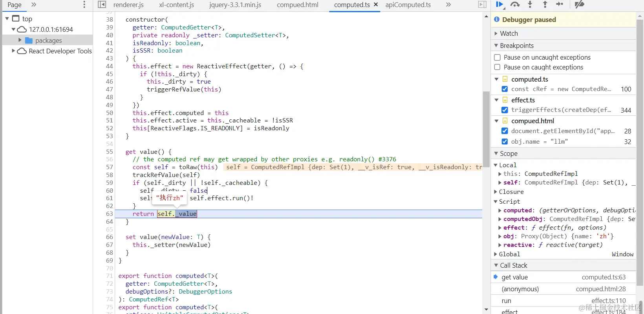Switch to the Page navigator tab
This screenshot has width=644, height=314.
click(x=15, y=5)
